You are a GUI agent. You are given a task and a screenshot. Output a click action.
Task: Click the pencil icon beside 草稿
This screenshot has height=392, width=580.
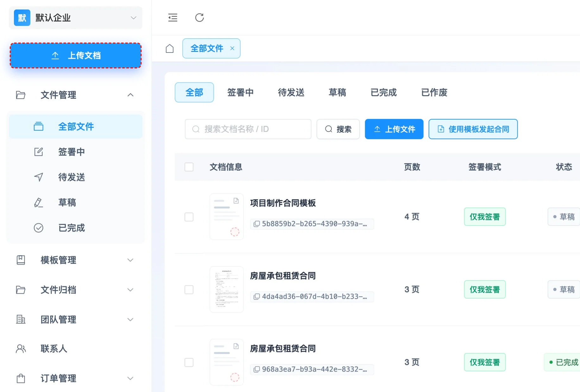pyautogui.click(x=39, y=202)
